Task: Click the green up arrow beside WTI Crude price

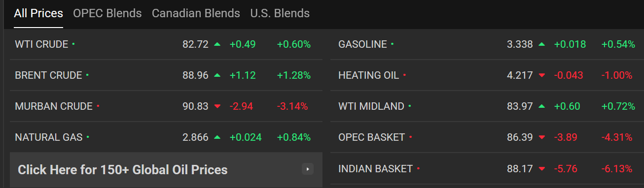Action: pyautogui.click(x=217, y=44)
